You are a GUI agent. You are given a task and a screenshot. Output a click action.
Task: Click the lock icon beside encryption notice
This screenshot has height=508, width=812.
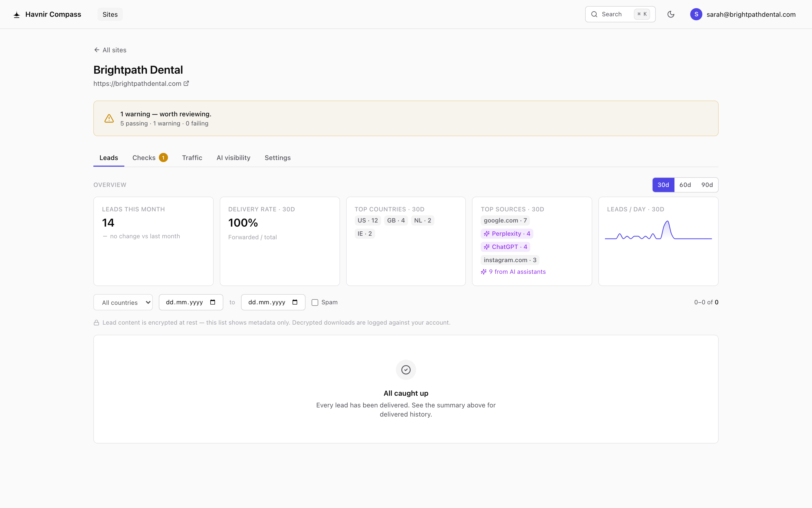[x=96, y=323]
